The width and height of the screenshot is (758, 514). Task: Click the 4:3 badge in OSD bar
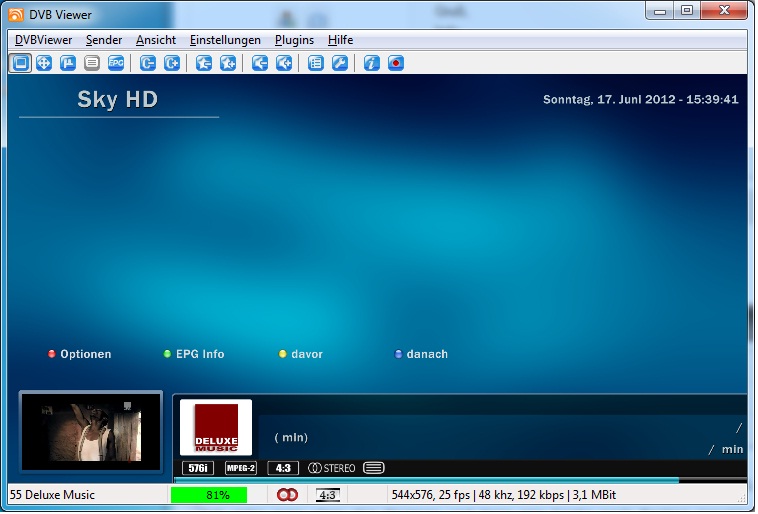(x=283, y=468)
